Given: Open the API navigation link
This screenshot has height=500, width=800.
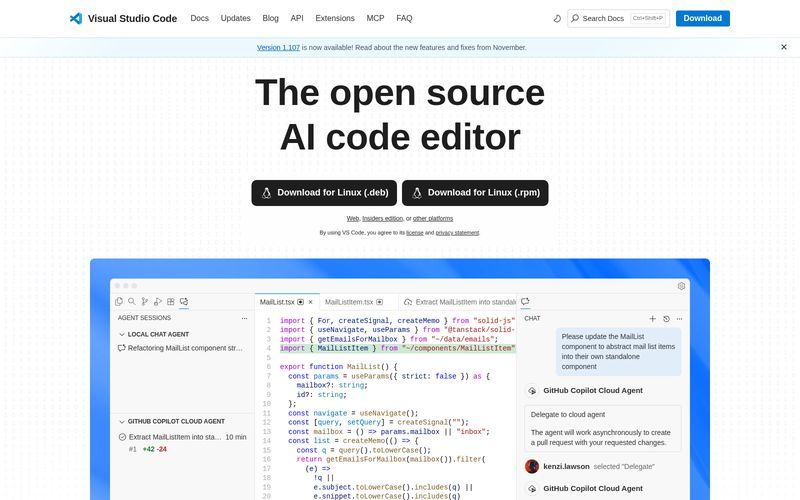Looking at the screenshot, I should (297, 18).
